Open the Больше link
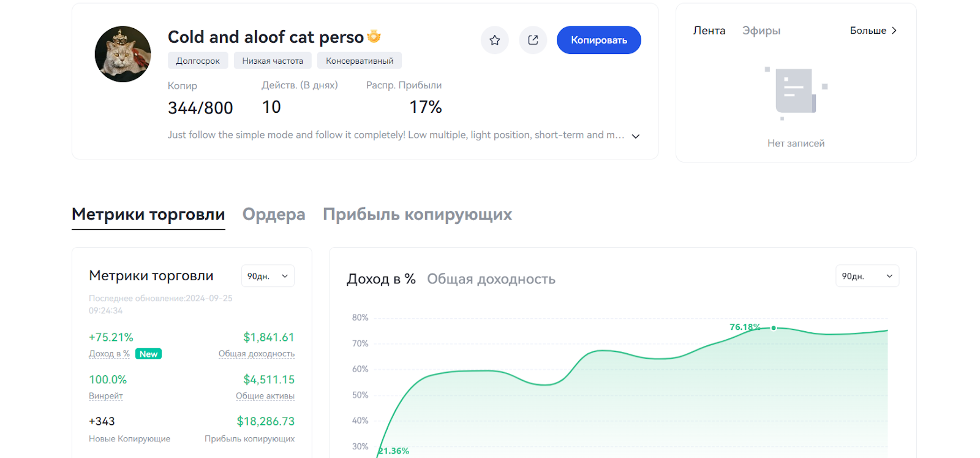This screenshot has height=458, width=980. coord(873,31)
